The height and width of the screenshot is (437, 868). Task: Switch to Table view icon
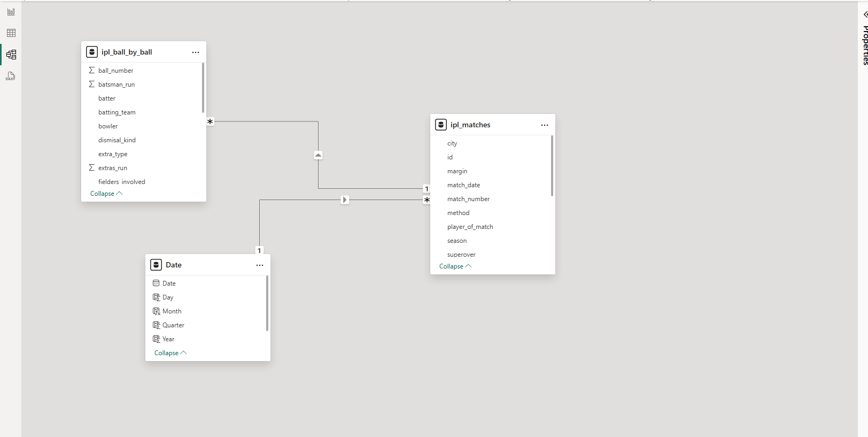pyautogui.click(x=11, y=33)
